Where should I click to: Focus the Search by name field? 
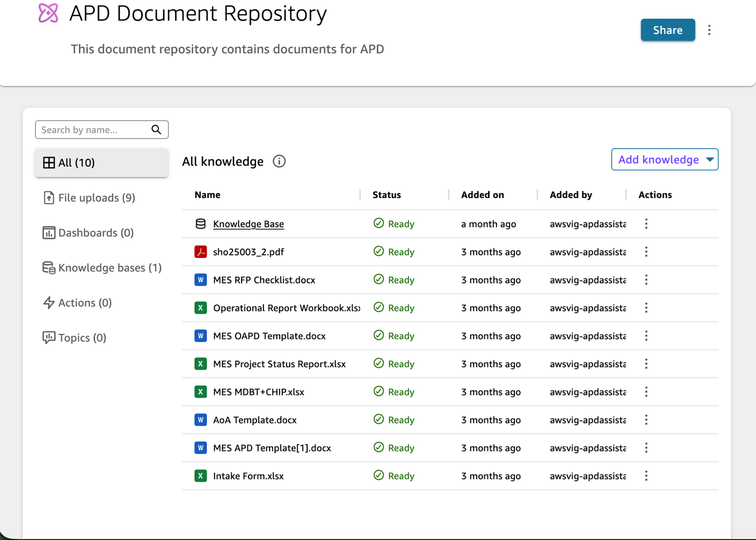93,130
